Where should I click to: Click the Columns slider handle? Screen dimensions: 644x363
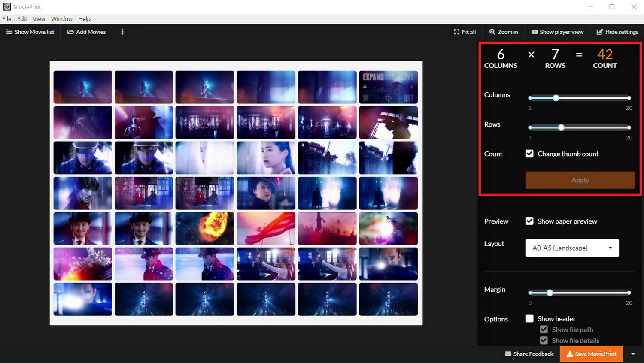pyautogui.click(x=556, y=98)
